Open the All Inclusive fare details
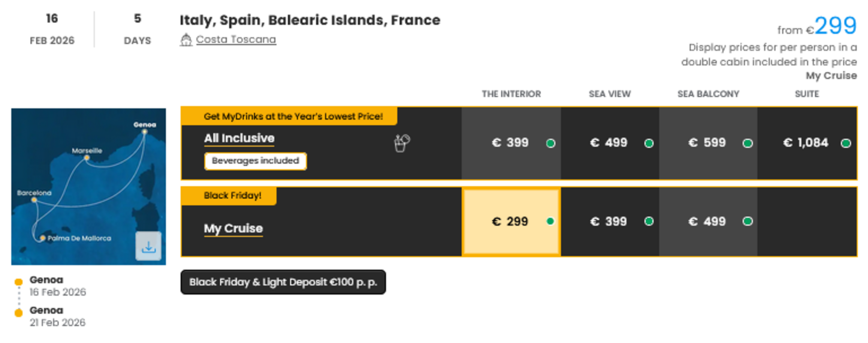 coord(239,138)
